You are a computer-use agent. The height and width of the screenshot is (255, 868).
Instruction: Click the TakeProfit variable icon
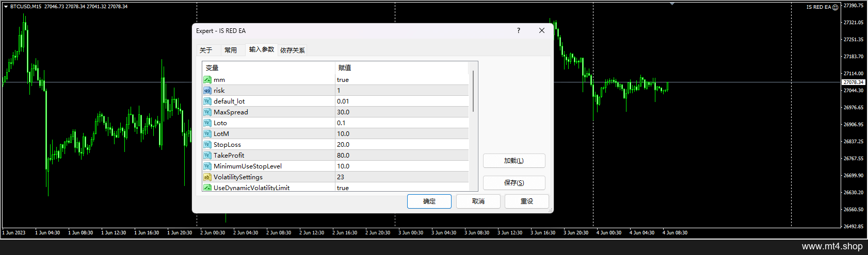click(207, 156)
